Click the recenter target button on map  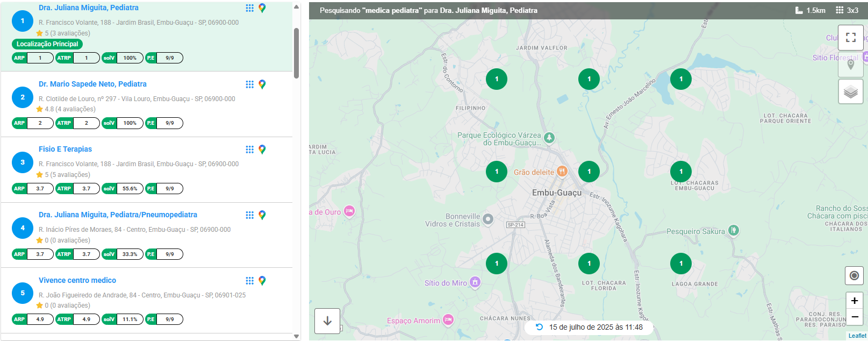(854, 276)
